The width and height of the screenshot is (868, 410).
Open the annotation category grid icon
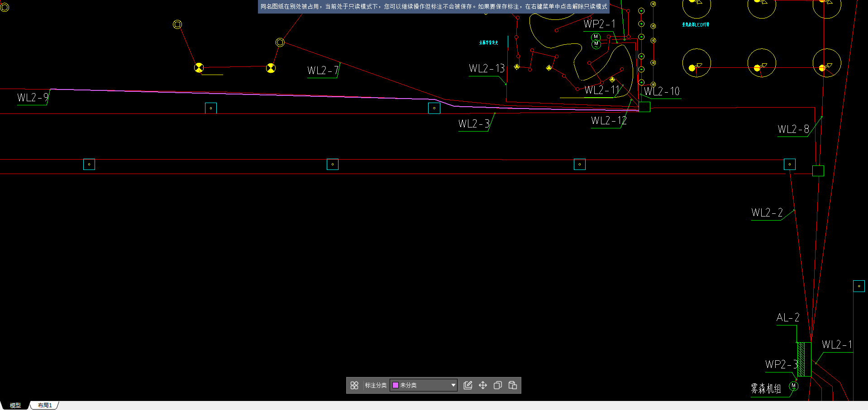354,385
